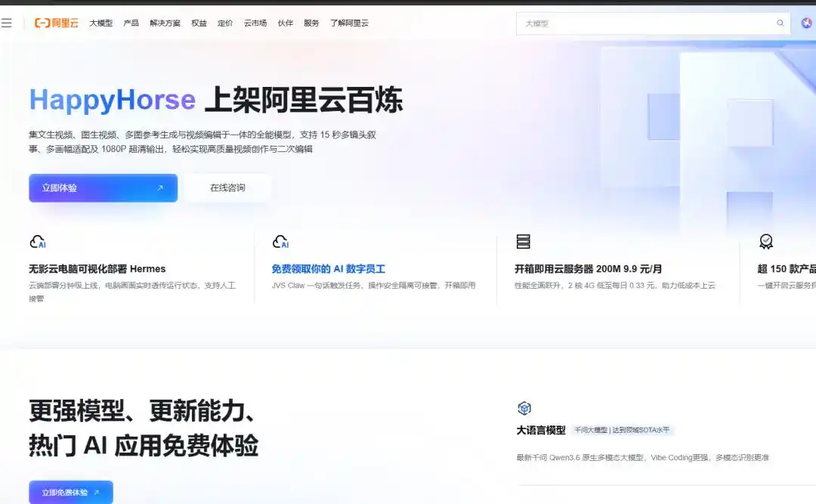Open the 解决方案 nav menu

165,23
